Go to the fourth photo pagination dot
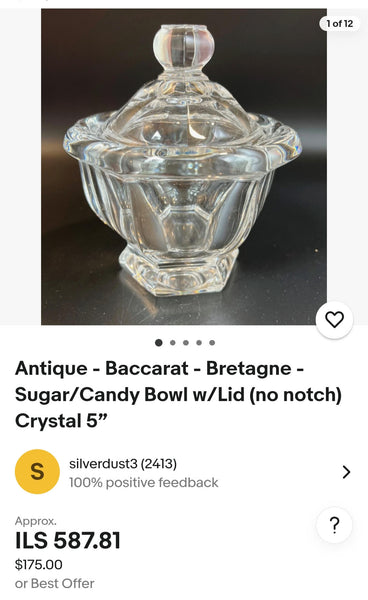This screenshot has width=368, height=600. [x=199, y=342]
